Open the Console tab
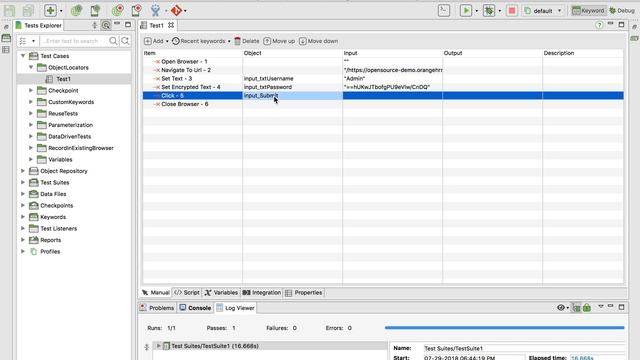640x360 pixels. coord(195,308)
